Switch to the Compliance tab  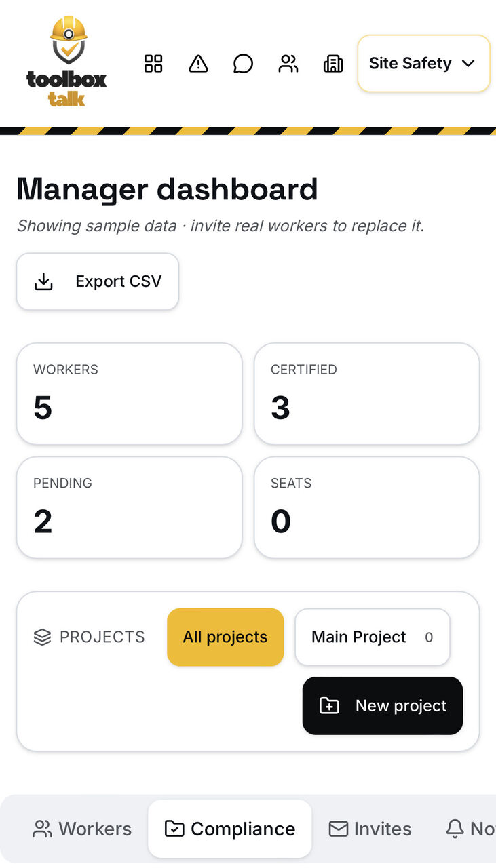tap(230, 829)
